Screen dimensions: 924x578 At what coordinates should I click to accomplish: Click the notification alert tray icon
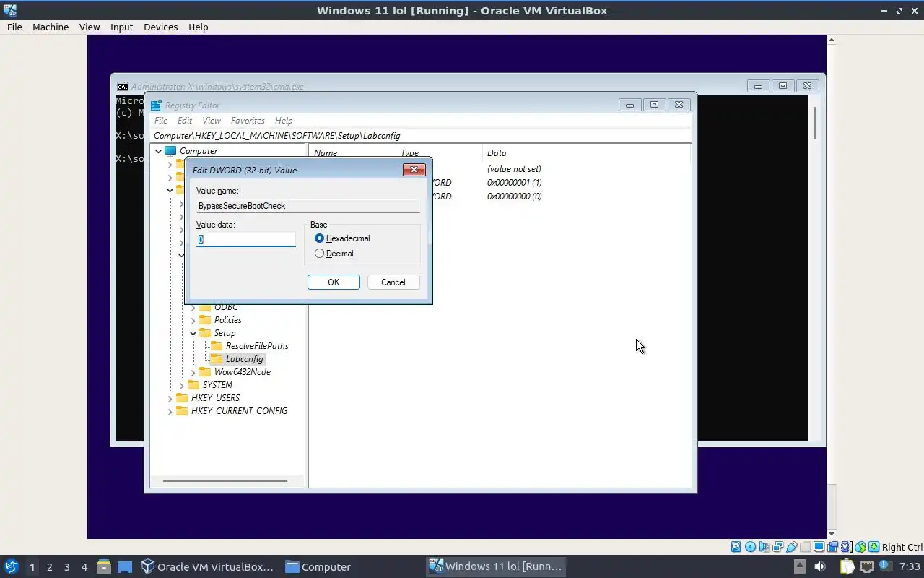885,566
